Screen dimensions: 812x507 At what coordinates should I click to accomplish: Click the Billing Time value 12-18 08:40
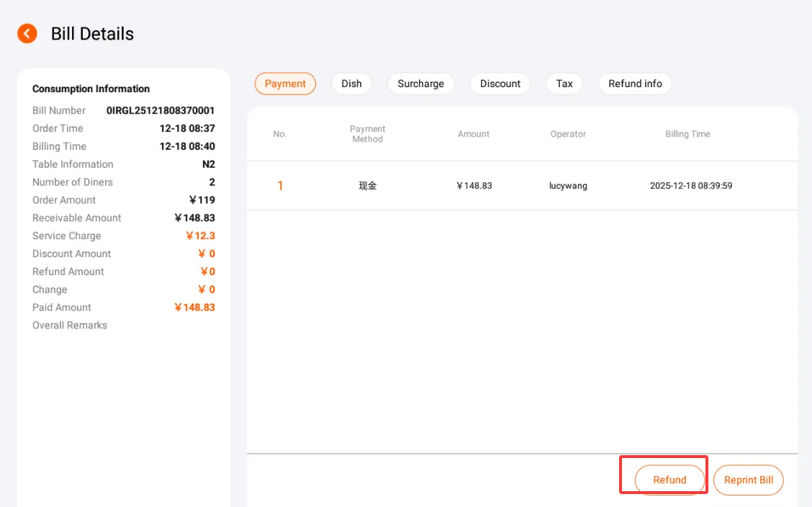(x=187, y=147)
